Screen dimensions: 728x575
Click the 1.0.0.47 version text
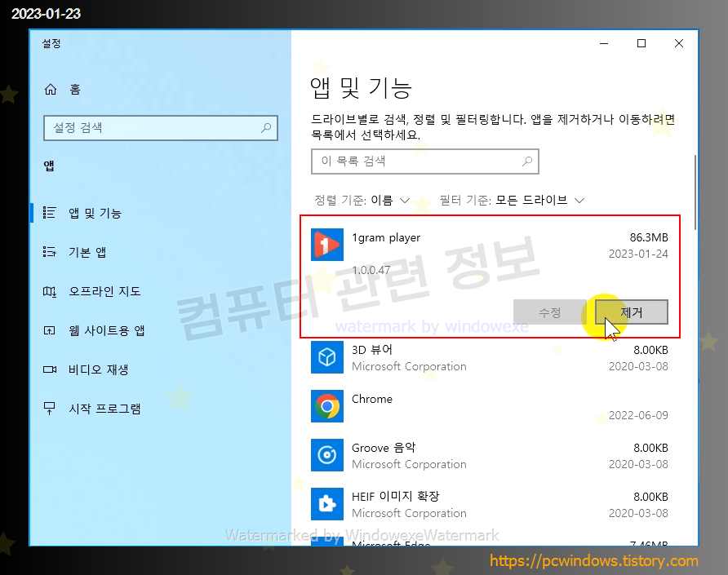[x=371, y=270]
